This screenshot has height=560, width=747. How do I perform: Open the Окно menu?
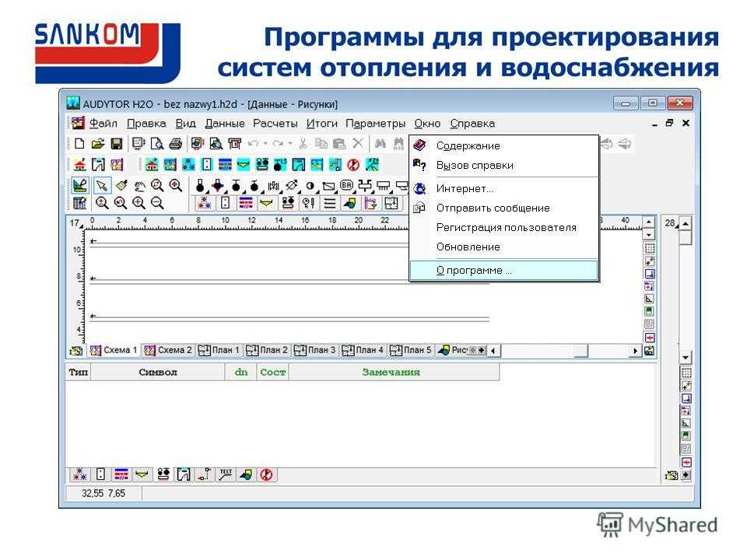tap(427, 124)
